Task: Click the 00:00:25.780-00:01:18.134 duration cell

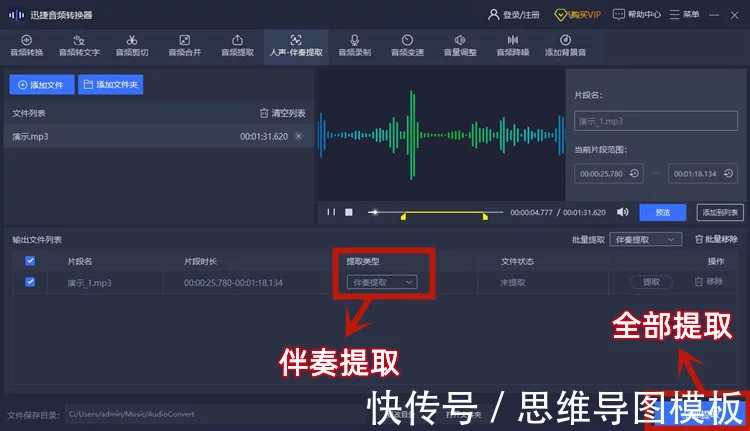Action: (x=233, y=283)
